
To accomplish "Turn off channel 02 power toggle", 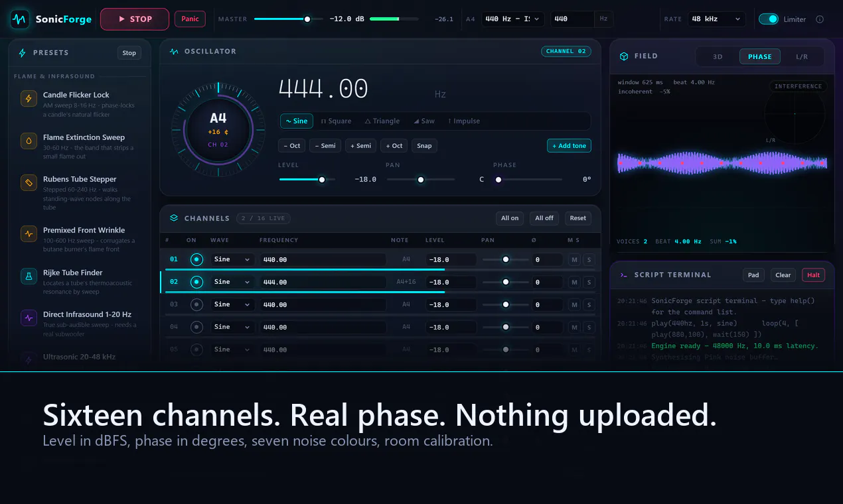I will tap(196, 282).
